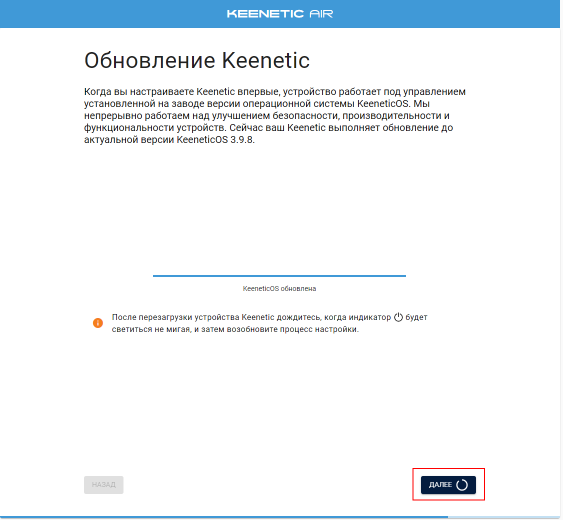Click the disabled НАЗАД button
Viewport: 563px width, 520px height.
[104, 485]
